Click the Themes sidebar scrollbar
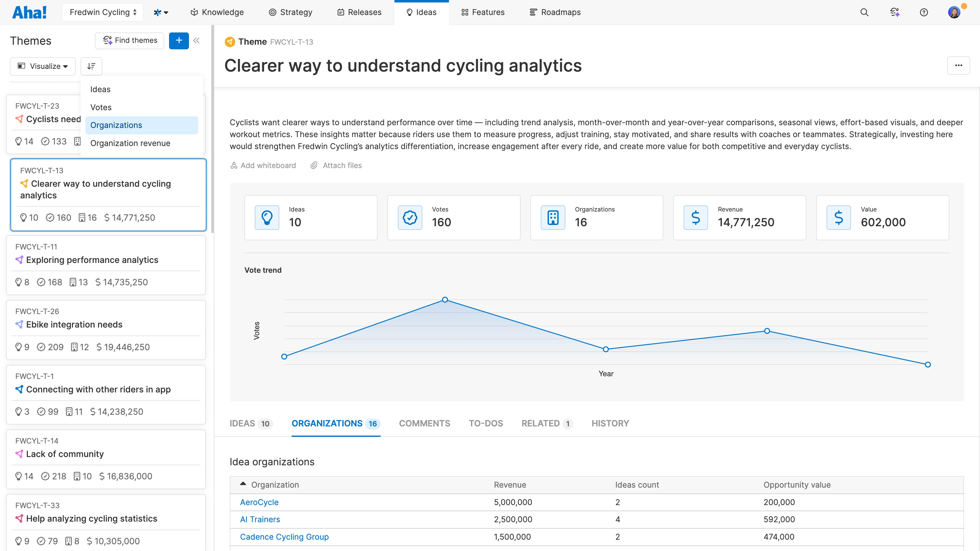 pos(213,129)
